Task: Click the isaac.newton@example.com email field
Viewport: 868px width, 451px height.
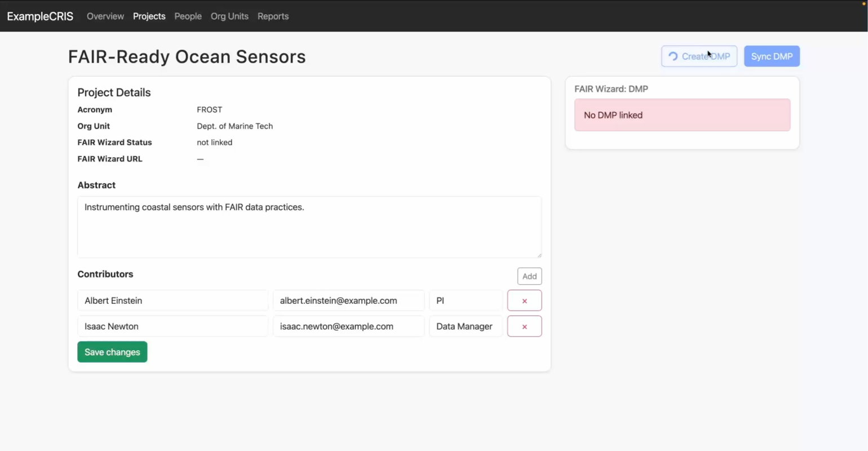Action: click(x=348, y=326)
